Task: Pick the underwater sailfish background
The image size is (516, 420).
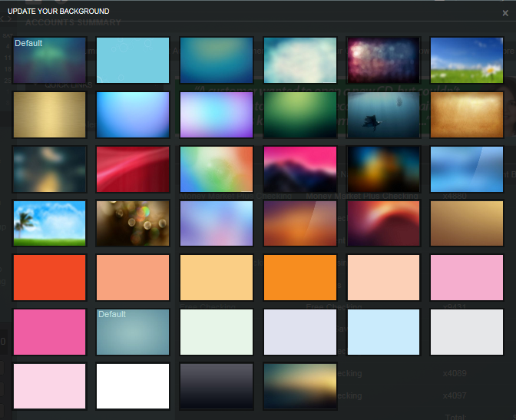Action: click(x=383, y=114)
